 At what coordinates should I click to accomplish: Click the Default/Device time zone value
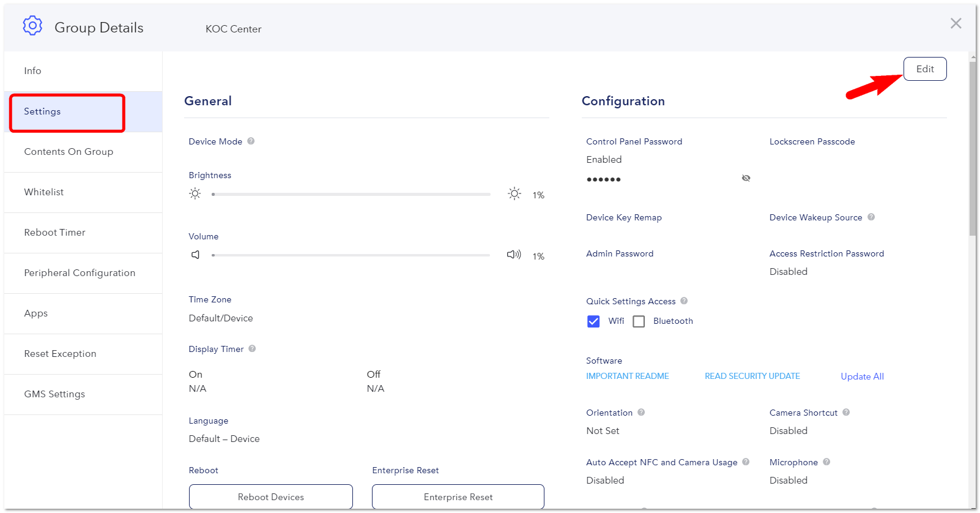[x=221, y=318]
